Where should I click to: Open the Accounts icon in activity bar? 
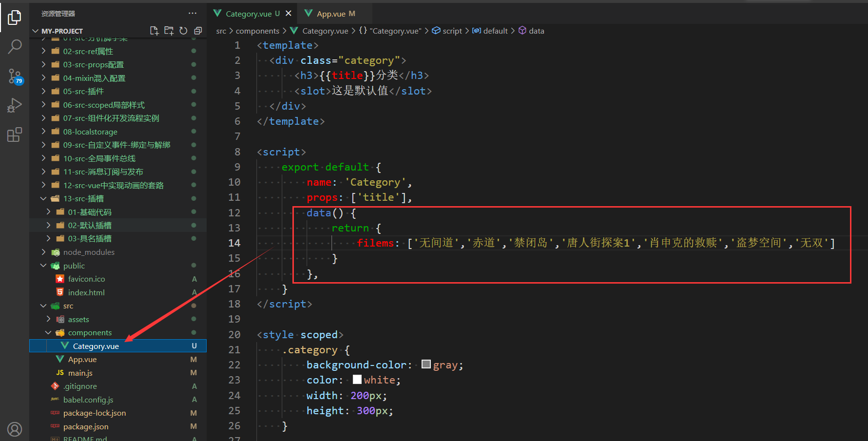15,429
